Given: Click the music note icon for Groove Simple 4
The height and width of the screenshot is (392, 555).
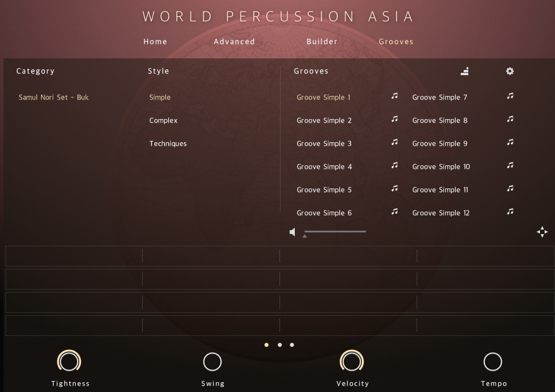Looking at the screenshot, I should tap(394, 166).
